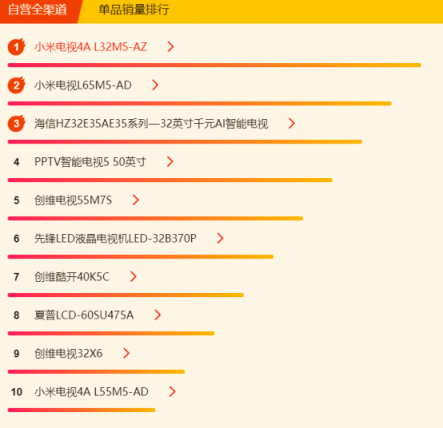Click chevron after 先锋LED液晶电视机LED-32B370P
The image size is (443, 428).
click(220, 238)
